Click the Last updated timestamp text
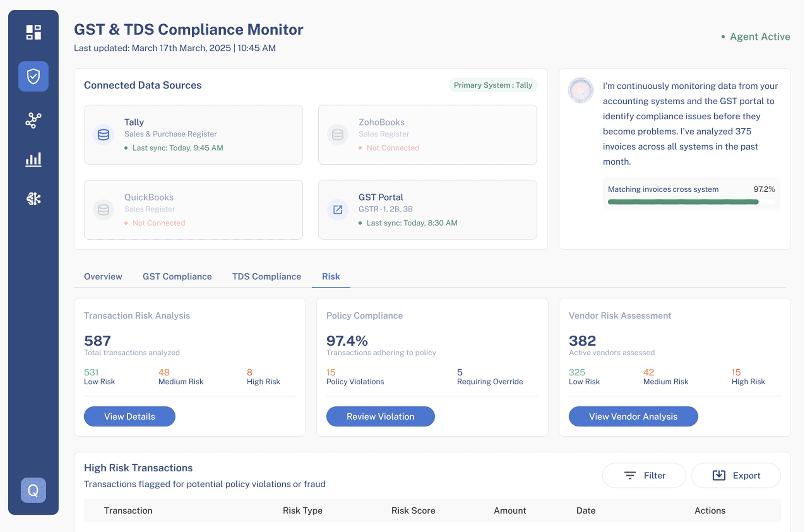This screenshot has width=804, height=532. (174, 48)
